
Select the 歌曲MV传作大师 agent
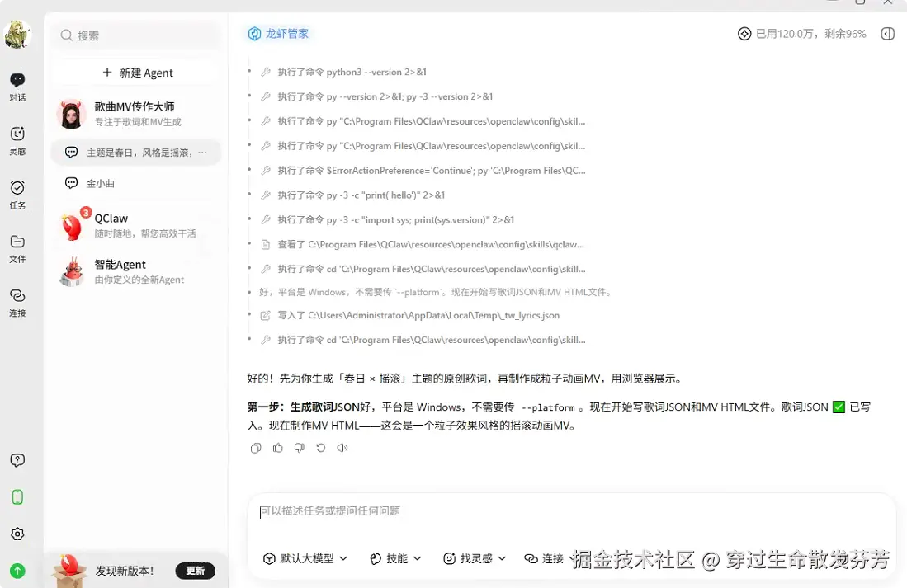click(136, 114)
